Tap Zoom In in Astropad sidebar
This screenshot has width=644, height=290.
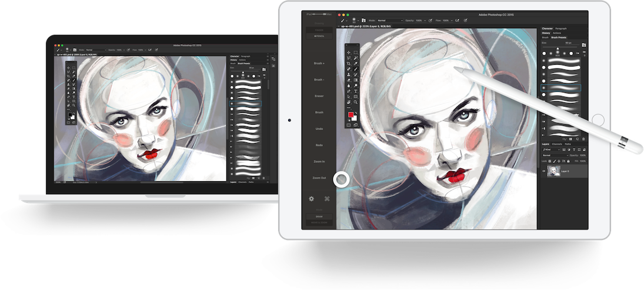pos(319,161)
